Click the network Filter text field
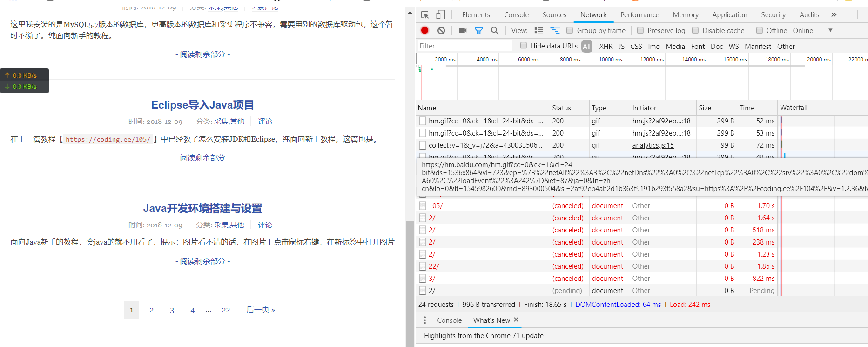The height and width of the screenshot is (347, 868). pos(464,46)
